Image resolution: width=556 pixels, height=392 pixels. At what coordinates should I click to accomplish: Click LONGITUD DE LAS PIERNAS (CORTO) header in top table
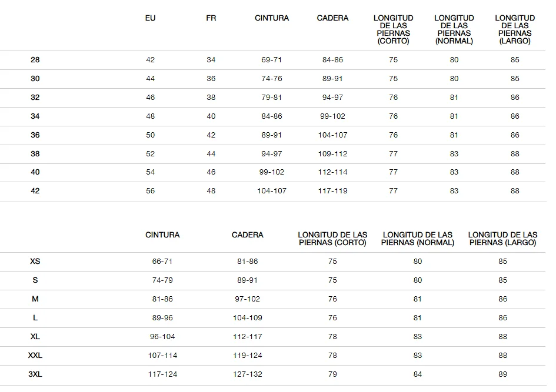pos(393,29)
